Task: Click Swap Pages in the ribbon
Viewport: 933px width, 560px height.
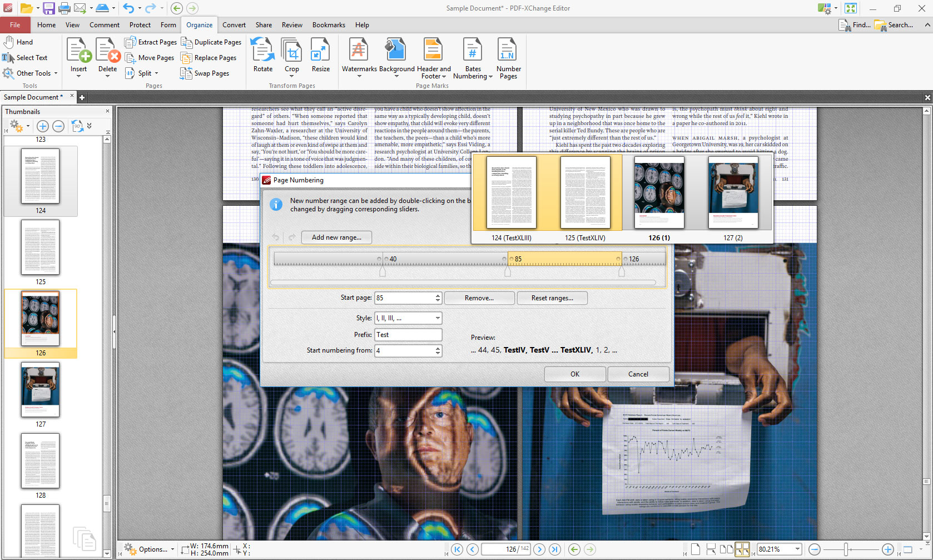Action: pos(205,73)
